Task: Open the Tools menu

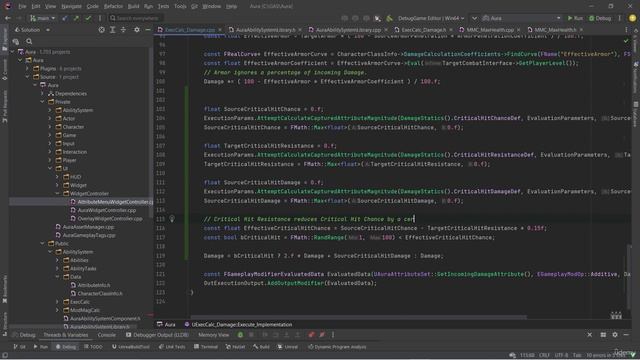Action: point(180,6)
